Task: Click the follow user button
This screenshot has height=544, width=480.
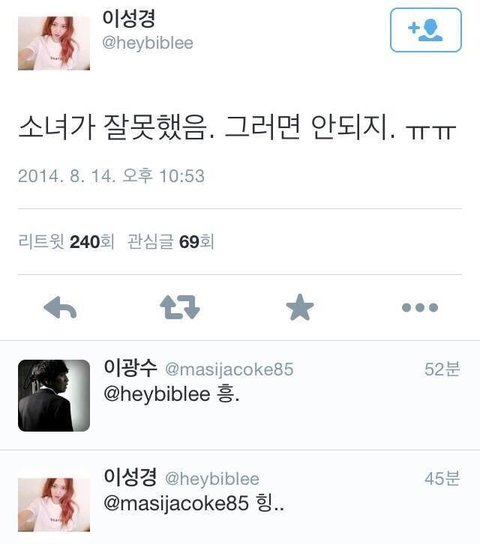Action: coord(426,30)
